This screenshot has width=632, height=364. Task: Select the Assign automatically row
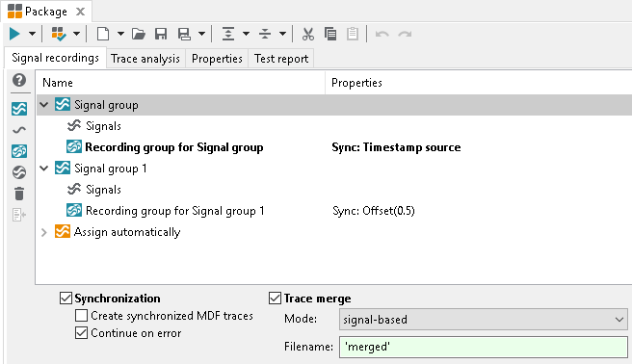point(334,232)
